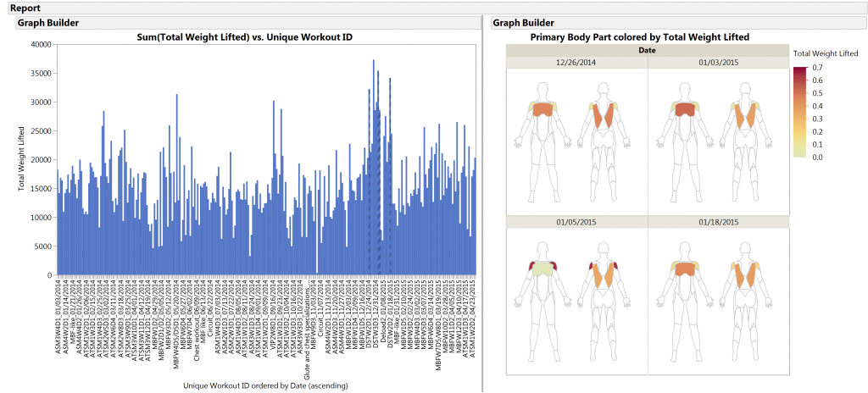Click the 20000 y-axis tick value
The width and height of the screenshot is (868, 393).
[x=42, y=159]
